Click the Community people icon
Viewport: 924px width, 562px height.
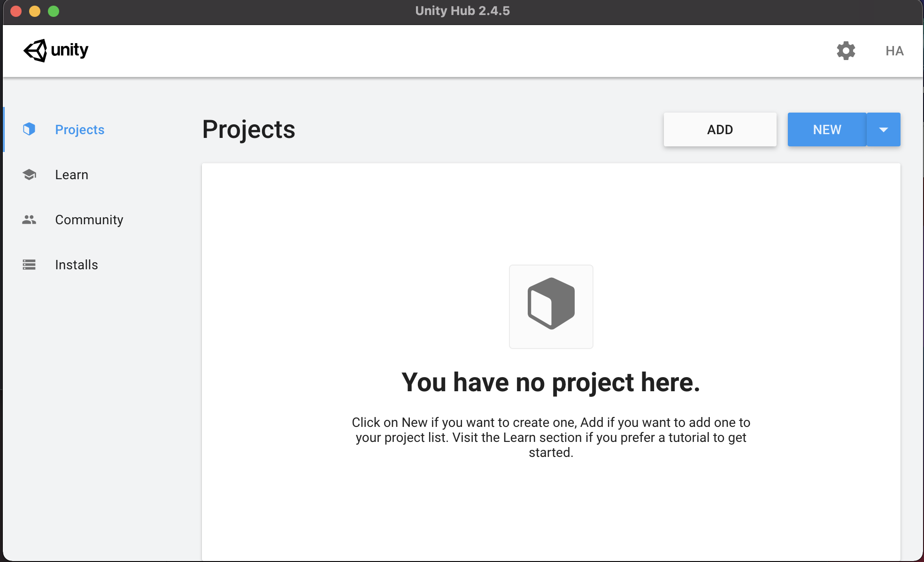tap(29, 219)
